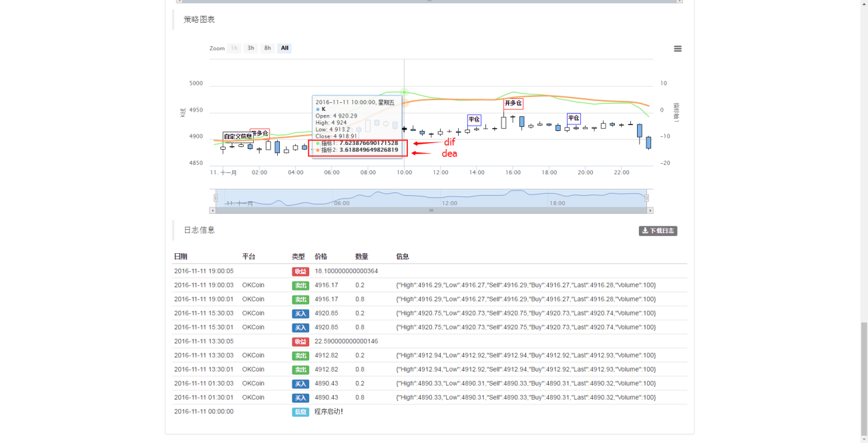Screen dimensions: 868x443
Task: Click price 4916.17 in the 19:00:03 row
Action: click(x=327, y=285)
